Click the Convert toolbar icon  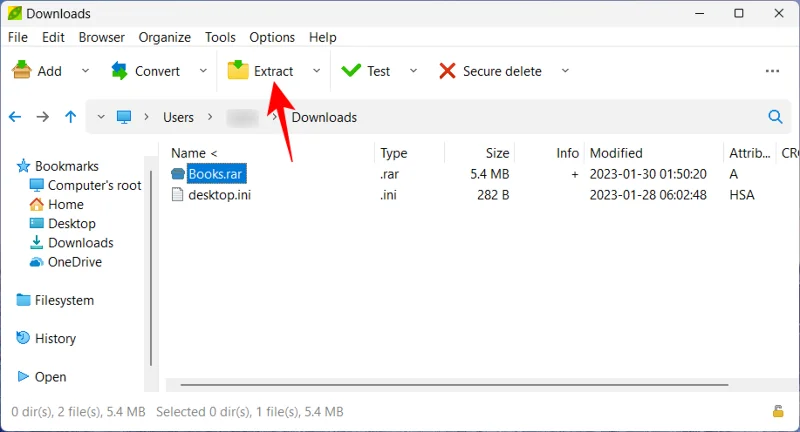coord(120,71)
